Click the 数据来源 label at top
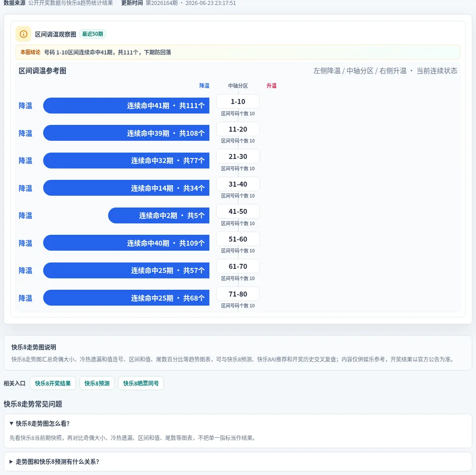Screen dimensions: 476x475 (15, 3)
